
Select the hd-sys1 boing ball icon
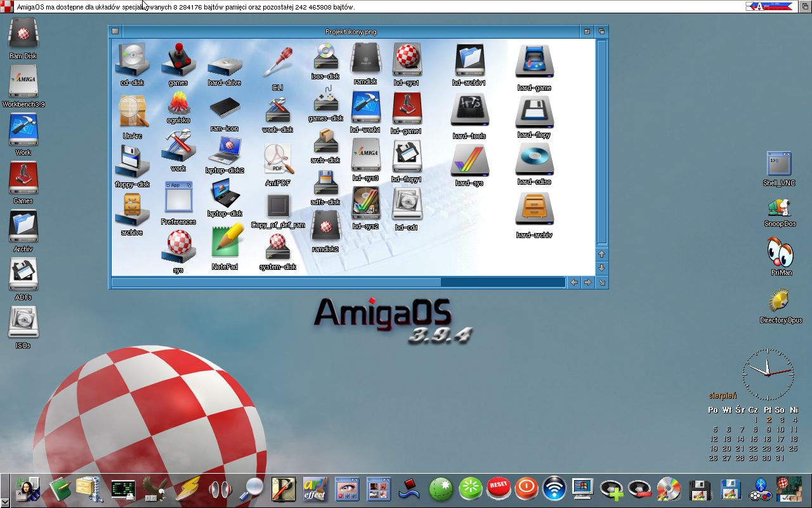click(x=407, y=60)
